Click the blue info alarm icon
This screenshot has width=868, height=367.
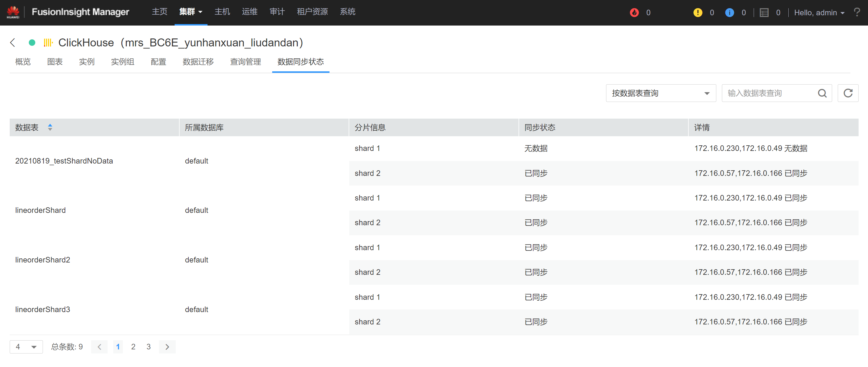point(729,12)
